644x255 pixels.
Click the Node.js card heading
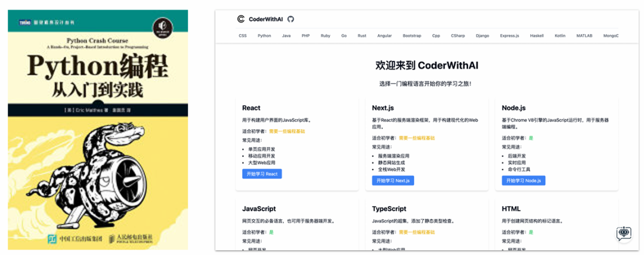pyautogui.click(x=514, y=108)
